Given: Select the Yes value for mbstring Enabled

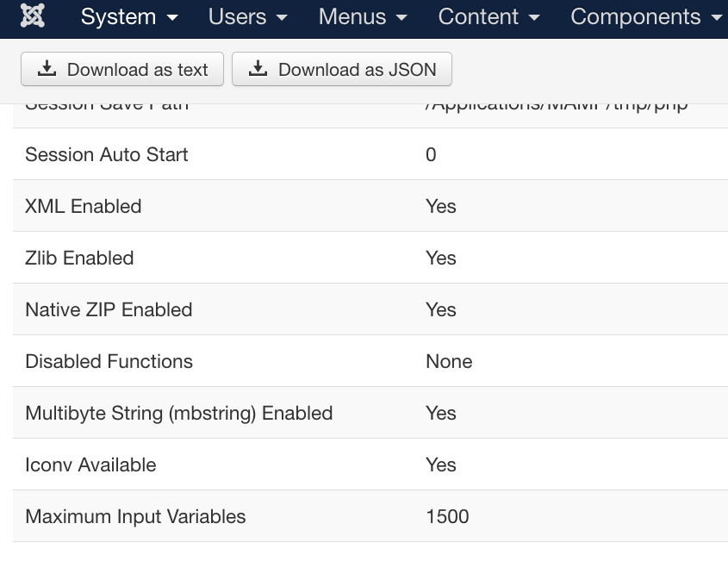Looking at the screenshot, I should [440, 414].
